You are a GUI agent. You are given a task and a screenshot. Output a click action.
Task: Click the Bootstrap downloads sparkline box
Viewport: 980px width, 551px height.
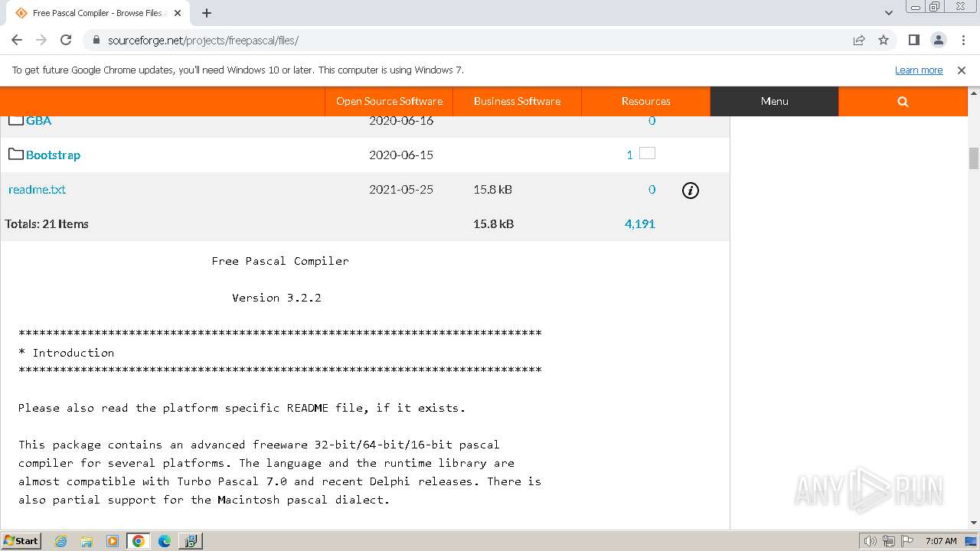(647, 153)
